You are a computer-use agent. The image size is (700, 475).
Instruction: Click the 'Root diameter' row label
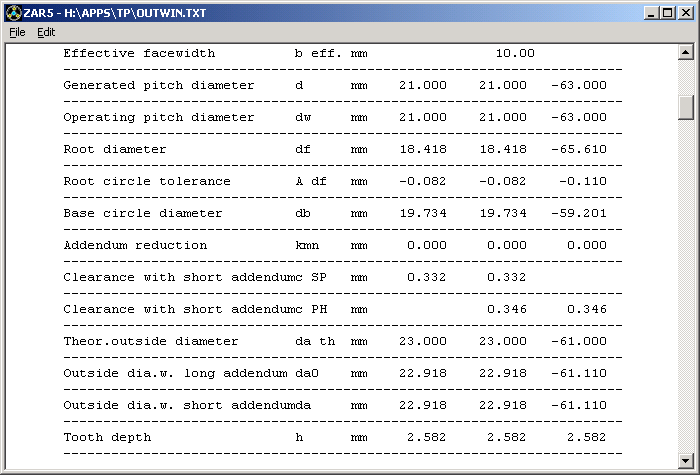point(114,149)
